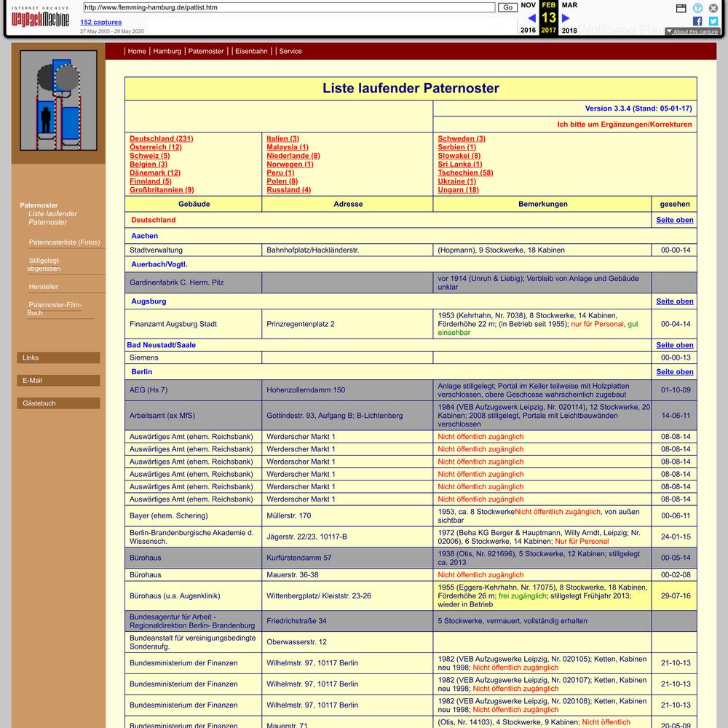Jump to Niederlande (8) list
Image resolution: width=728 pixels, height=728 pixels.
pos(293,156)
